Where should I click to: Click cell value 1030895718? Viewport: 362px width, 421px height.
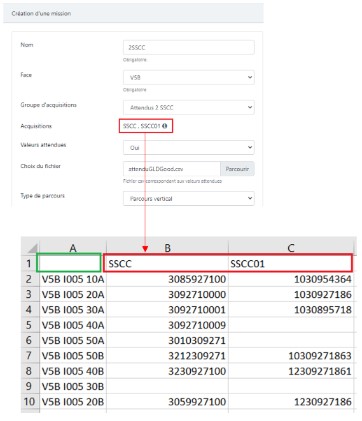[x=291, y=310]
